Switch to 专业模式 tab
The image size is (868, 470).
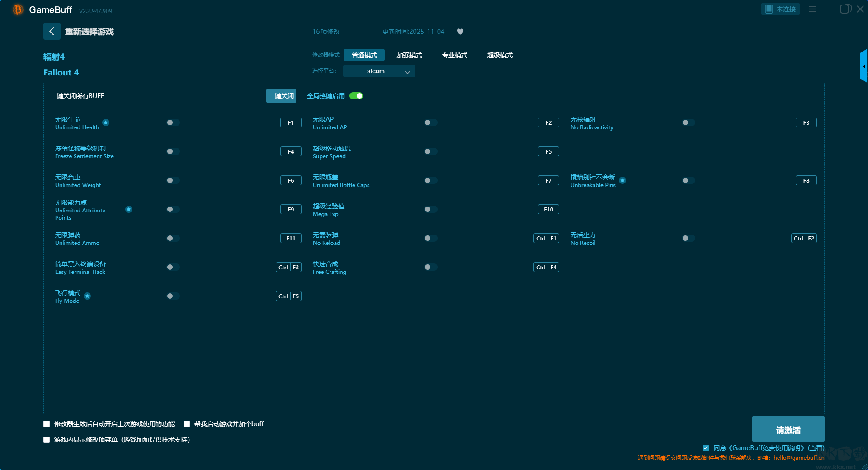455,55
